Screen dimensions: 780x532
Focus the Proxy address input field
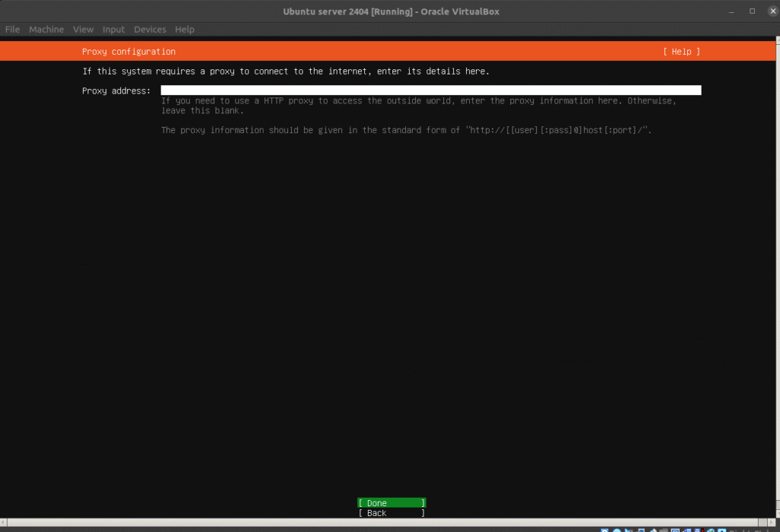click(430, 91)
